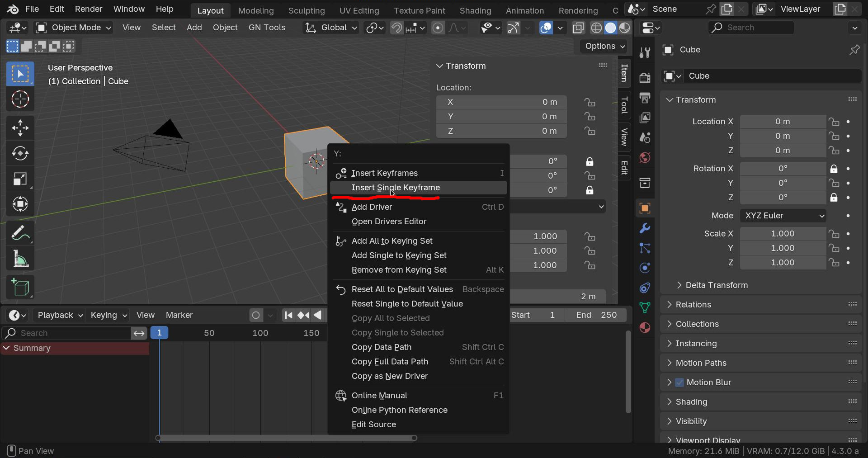Image resolution: width=868 pixels, height=458 pixels.
Task: Click Insert Single Keyframe in context menu
Action: (x=419, y=188)
